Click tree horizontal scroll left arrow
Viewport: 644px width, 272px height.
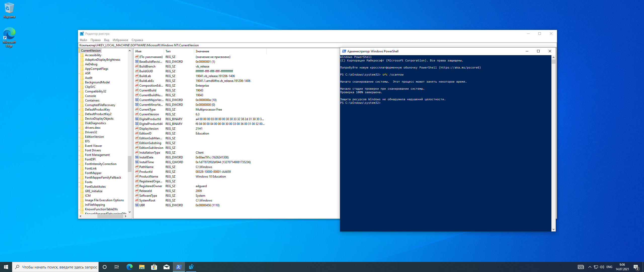click(x=80, y=216)
